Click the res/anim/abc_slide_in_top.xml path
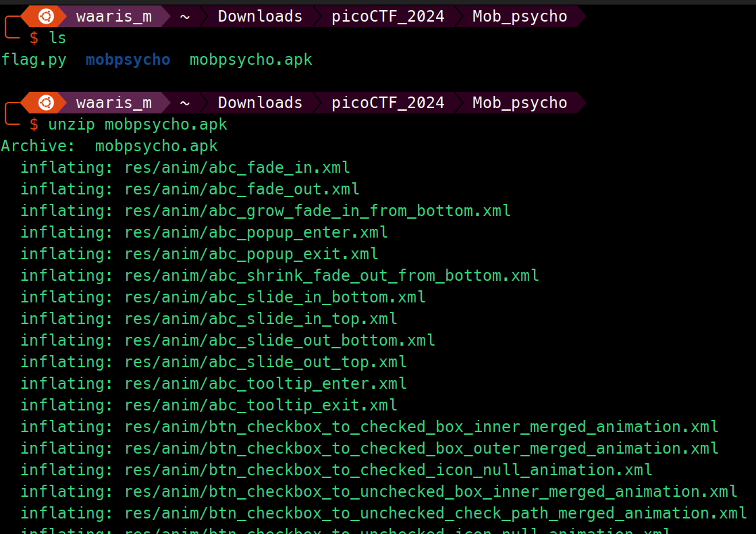The height and width of the screenshot is (534, 756). click(x=261, y=319)
